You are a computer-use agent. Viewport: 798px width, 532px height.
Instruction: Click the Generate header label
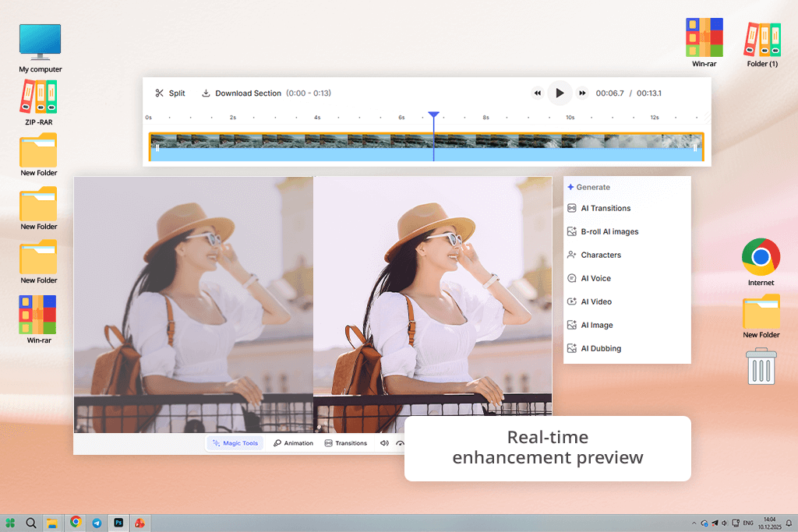[589, 187]
